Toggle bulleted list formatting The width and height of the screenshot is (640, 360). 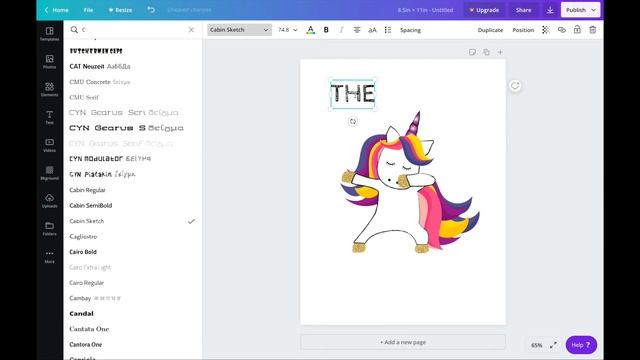[388, 30]
